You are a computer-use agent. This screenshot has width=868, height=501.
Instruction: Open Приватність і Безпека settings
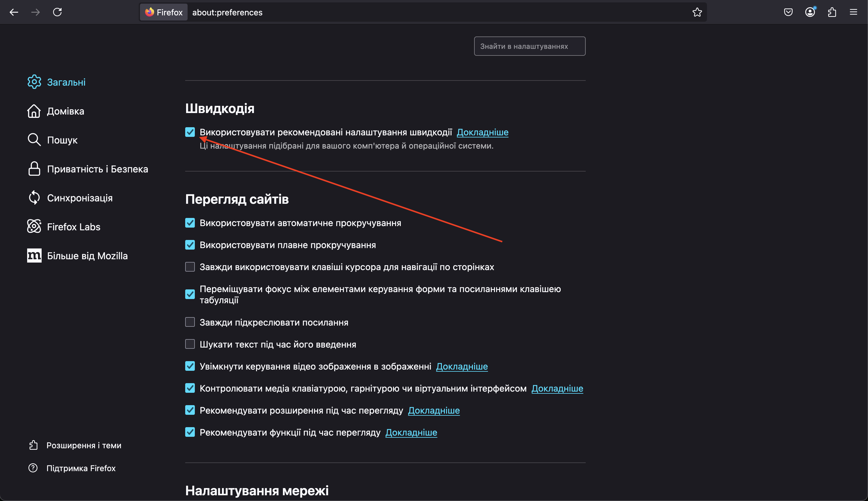tap(97, 169)
